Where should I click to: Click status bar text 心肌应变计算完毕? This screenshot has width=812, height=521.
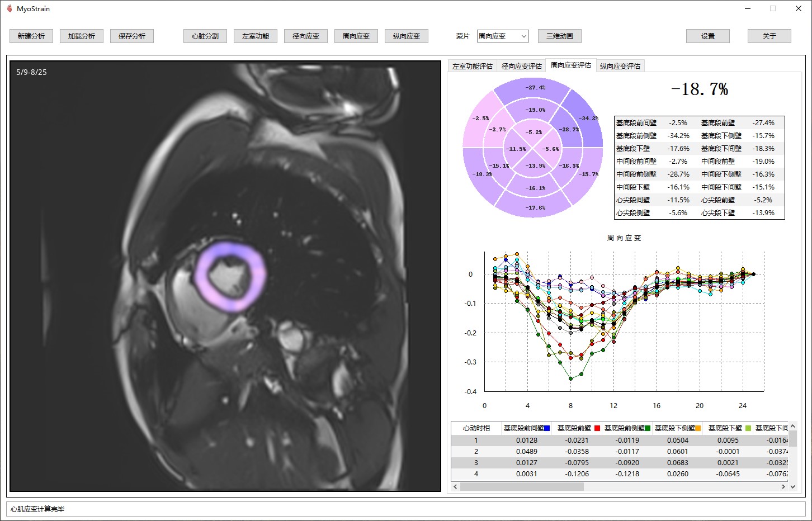coord(37,509)
